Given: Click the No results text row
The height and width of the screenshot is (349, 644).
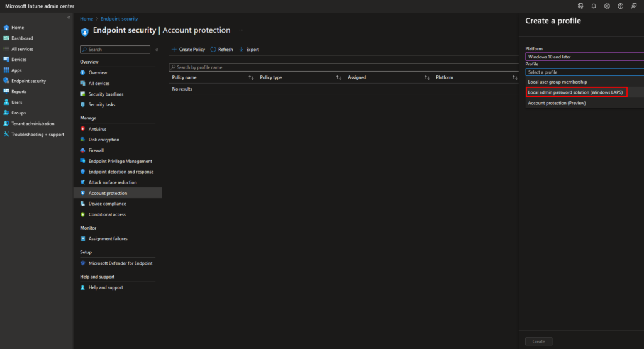Looking at the screenshot, I should coord(182,89).
